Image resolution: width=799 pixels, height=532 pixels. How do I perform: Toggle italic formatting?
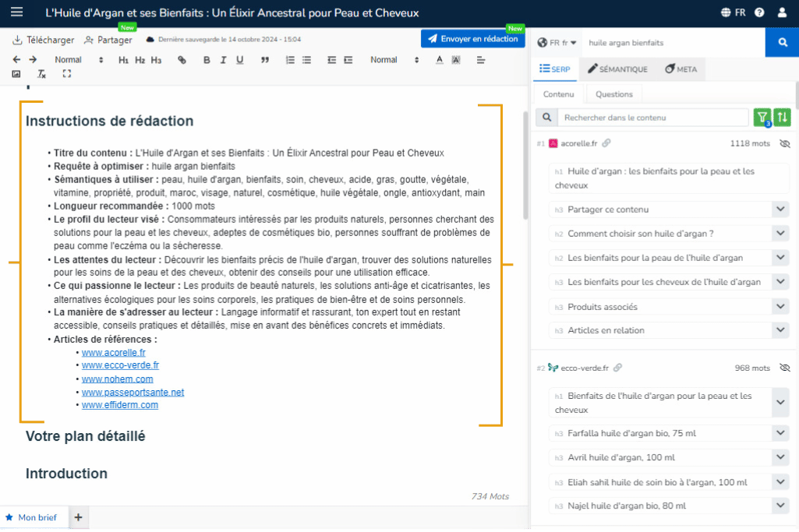(223, 60)
